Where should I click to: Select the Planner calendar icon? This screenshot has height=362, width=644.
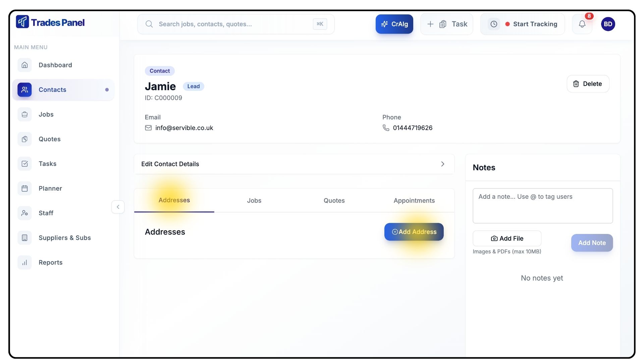tap(24, 188)
